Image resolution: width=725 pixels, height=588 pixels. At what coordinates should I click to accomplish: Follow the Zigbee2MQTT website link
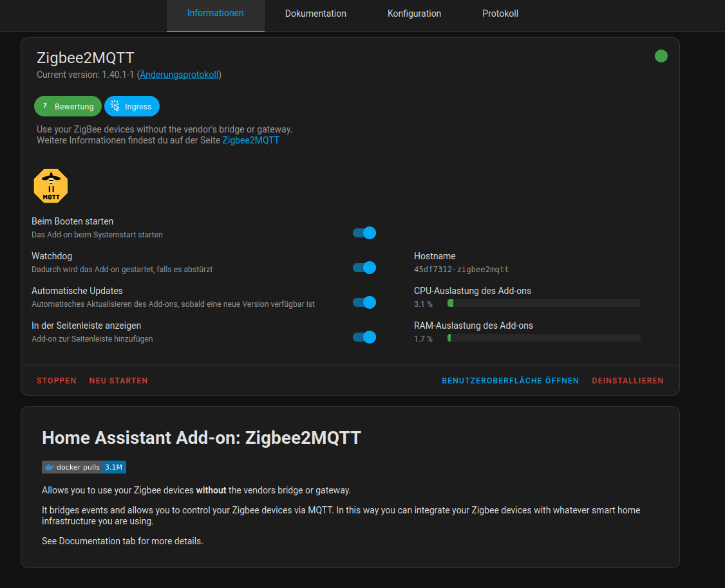250,140
